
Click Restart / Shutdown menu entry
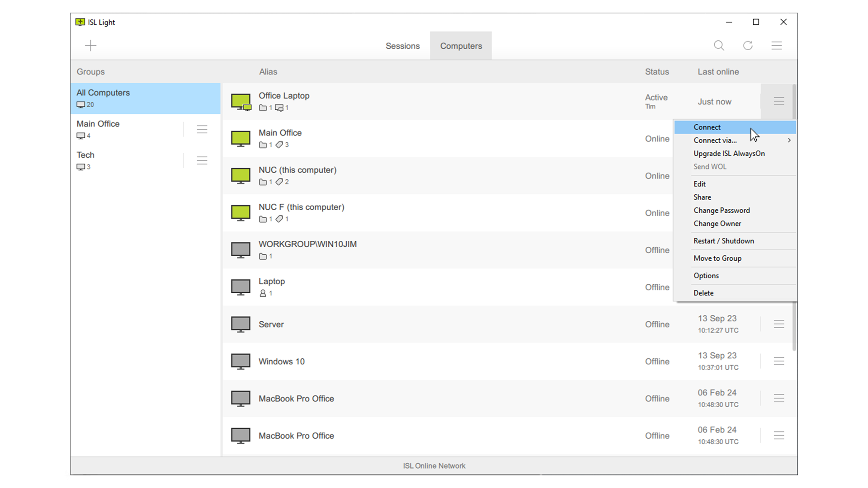point(723,241)
